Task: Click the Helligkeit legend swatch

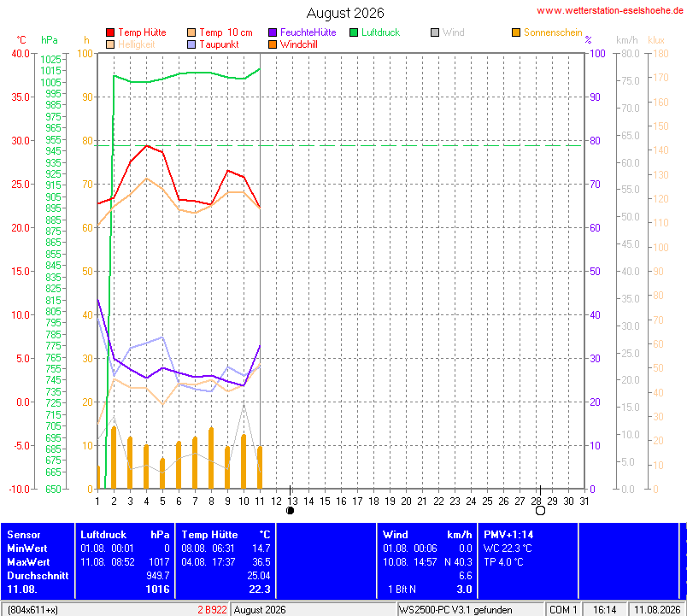Action: [x=110, y=44]
